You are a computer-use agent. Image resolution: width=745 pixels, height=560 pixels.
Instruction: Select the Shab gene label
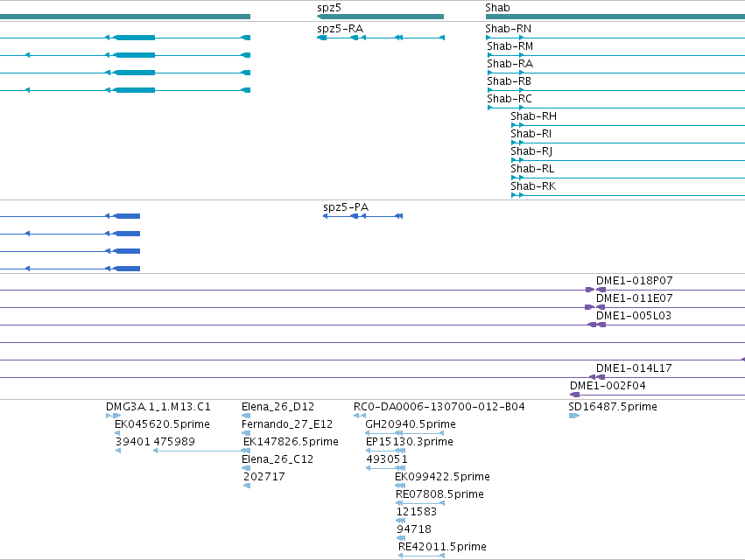(497, 8)
